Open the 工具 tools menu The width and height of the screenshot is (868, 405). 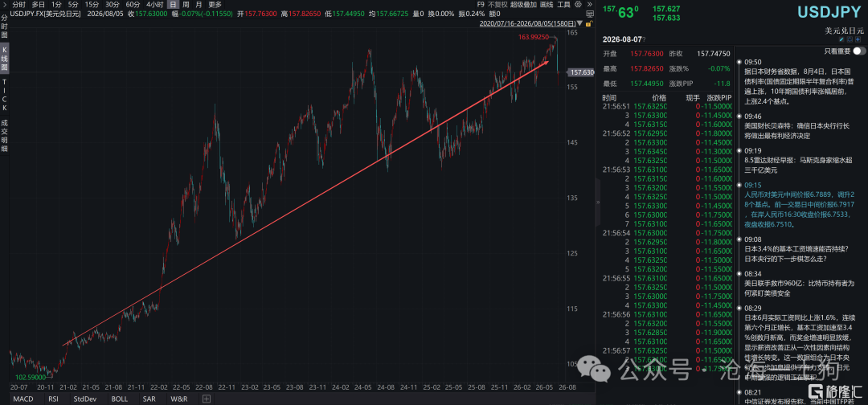[x=563, y=5]
